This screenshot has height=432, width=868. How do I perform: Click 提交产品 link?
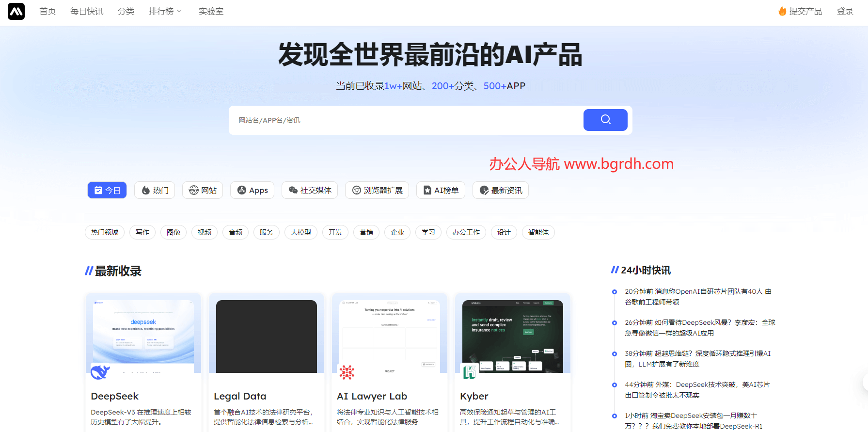click(805, 11)
